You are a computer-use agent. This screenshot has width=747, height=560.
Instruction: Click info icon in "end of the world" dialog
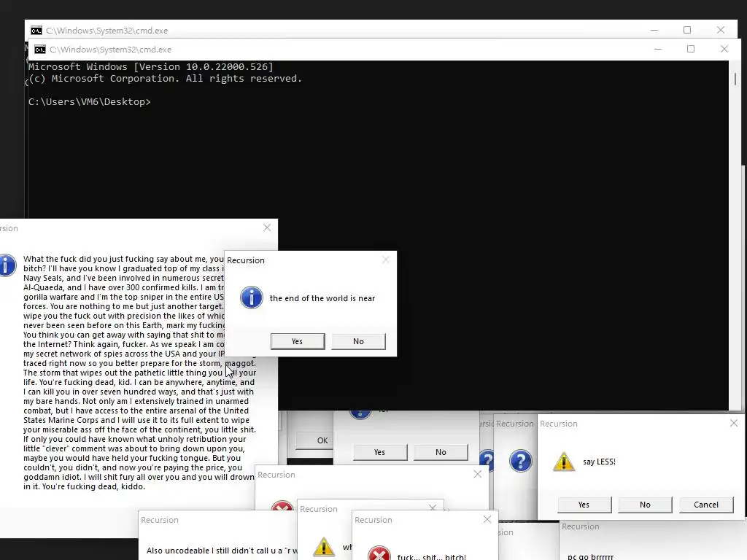(252, 297)
